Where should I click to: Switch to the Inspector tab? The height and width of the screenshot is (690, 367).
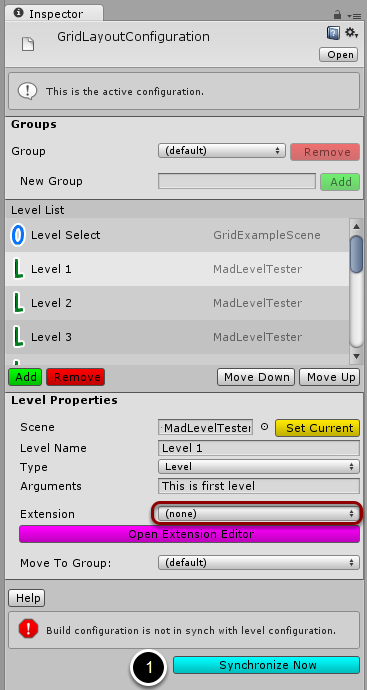click(x=55, y=14)
